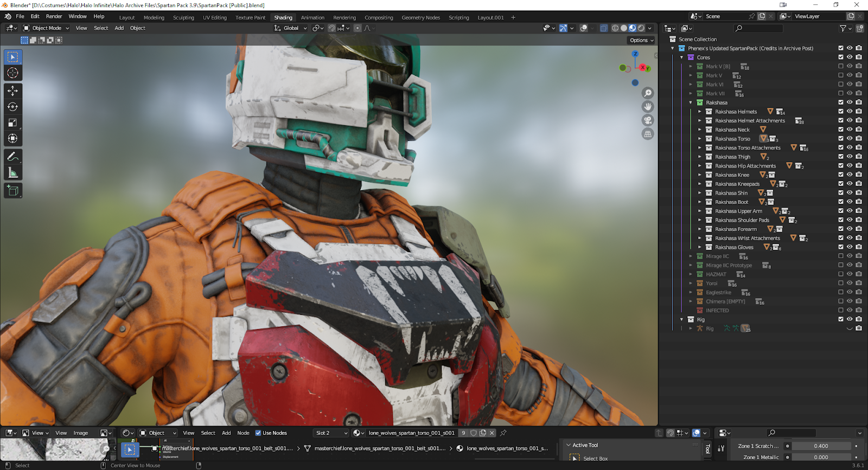
Task: Open the File menu
Action: 20,17
